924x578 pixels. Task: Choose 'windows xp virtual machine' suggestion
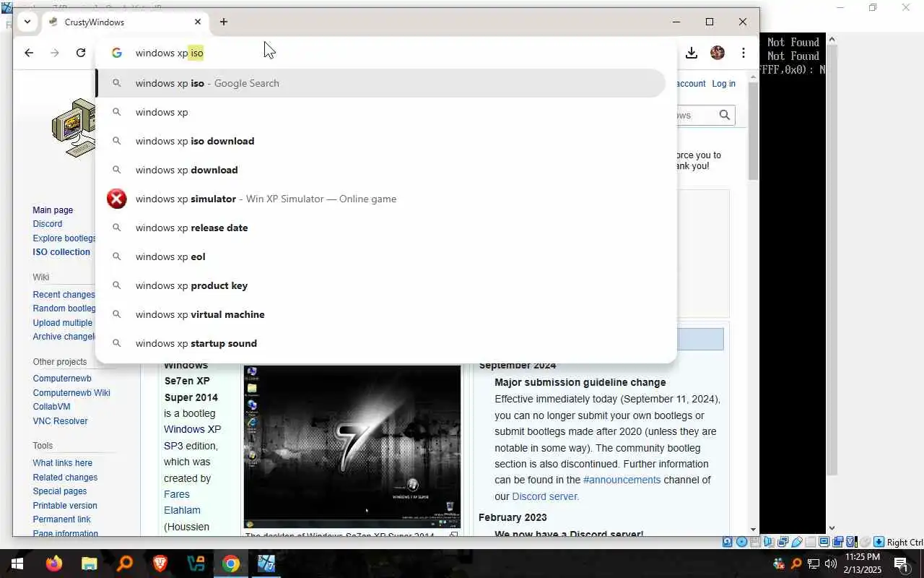click(x=380, y=314)
